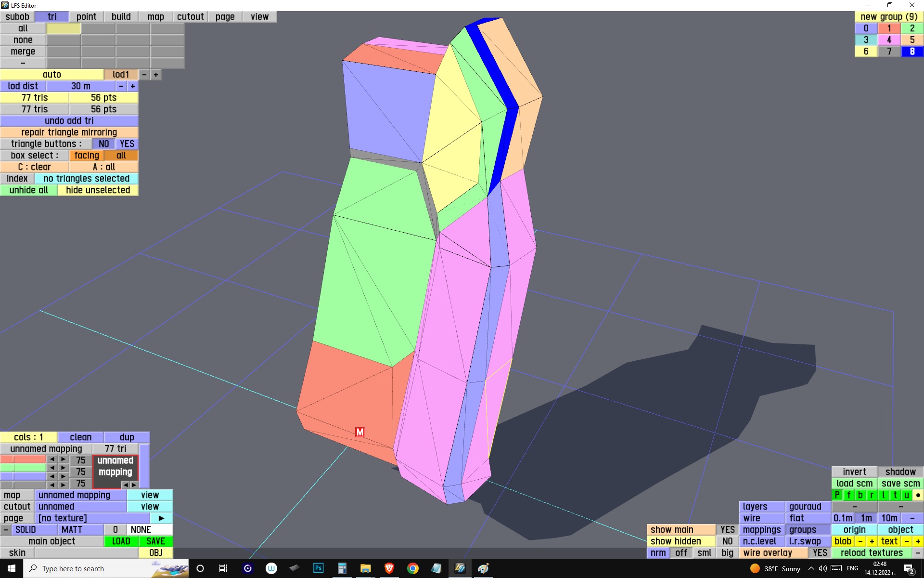The height and width of the screenshot is (578, 924).
Task: Click repair triangle mirroring button
Action: point(69,132)
